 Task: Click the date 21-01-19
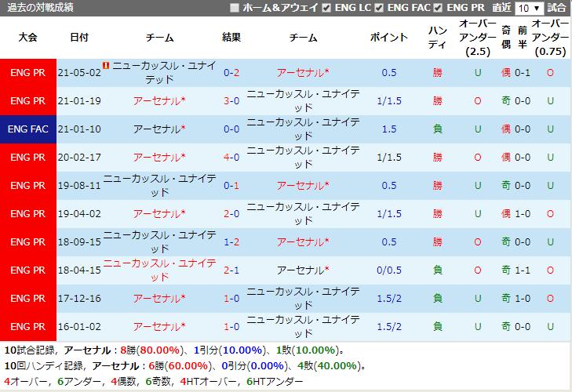pyautogui.click(x=79, y=100)
